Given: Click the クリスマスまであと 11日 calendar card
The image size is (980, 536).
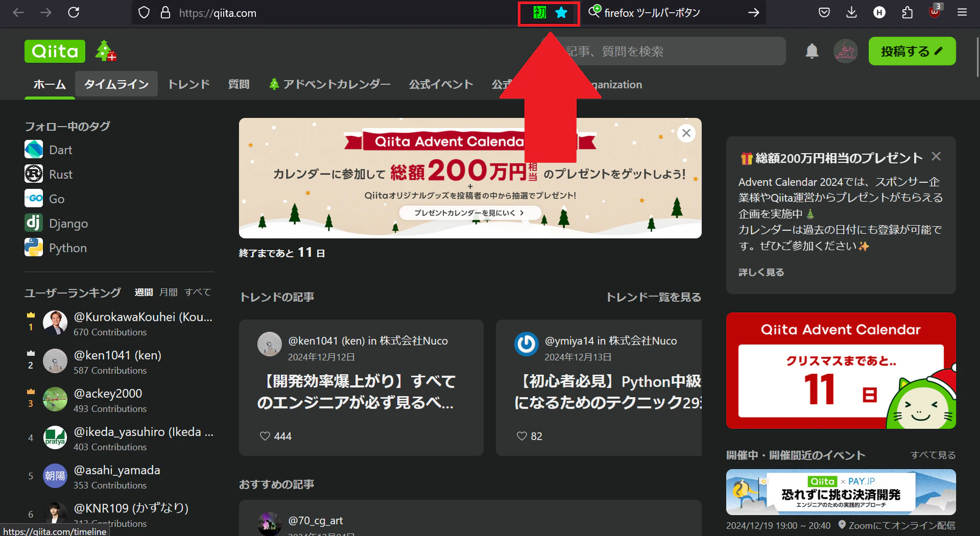Looking at the screenshot, I should 841,371.
